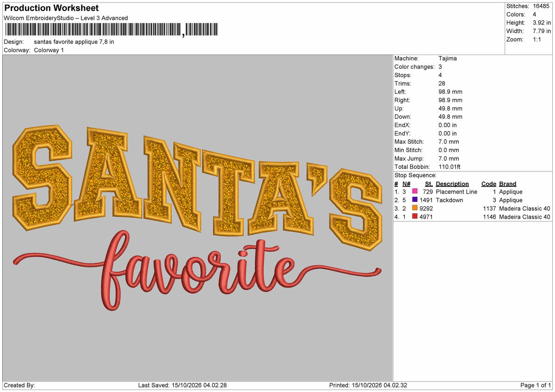Click the purple Tackdown color swatch
The image size is (555, 392).
[x=415, y=200]
